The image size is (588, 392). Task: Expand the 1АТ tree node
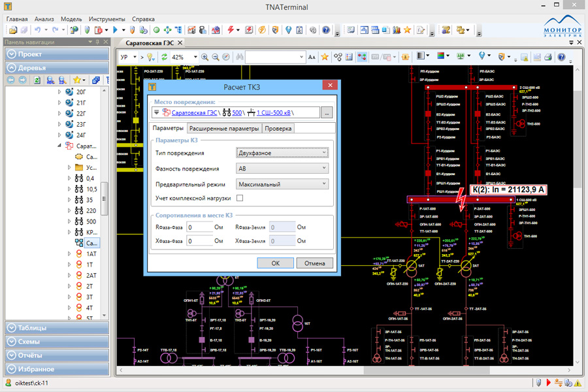point(69,254)
